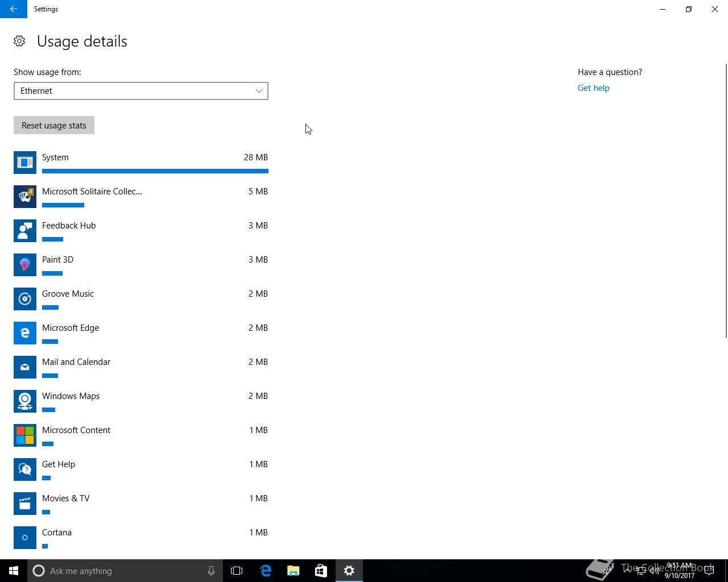The image size is (728, 582).
Task: Click the System app icon
Action: coord(25,163)
